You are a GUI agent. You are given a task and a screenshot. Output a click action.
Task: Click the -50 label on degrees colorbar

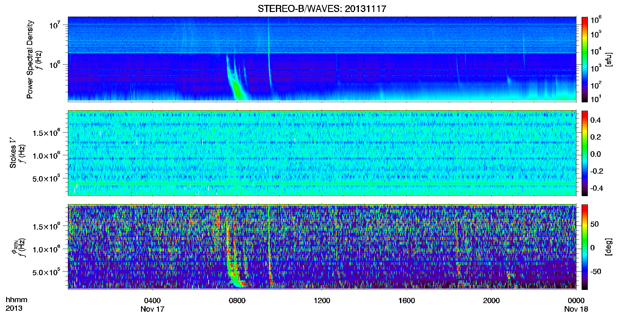point(595,271)
